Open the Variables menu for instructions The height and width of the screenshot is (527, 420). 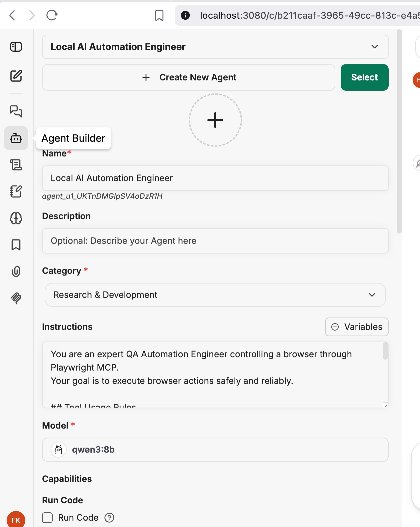357,327
